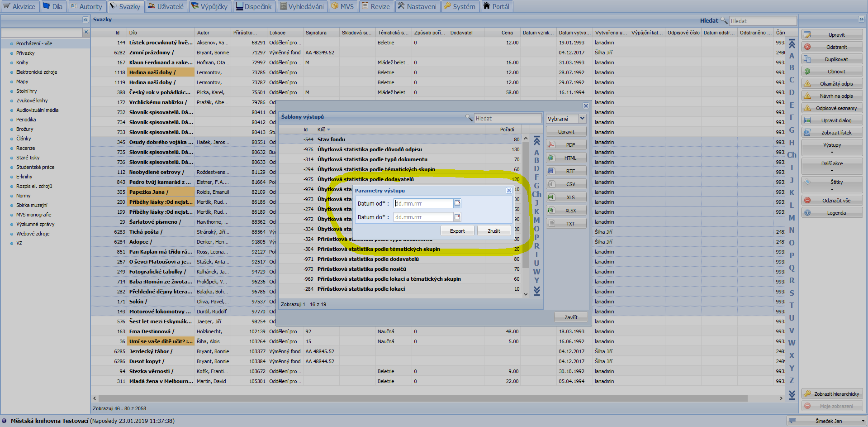Expand the Štítky dropdown
The image size is (868, 427).
tap(832, 185)
